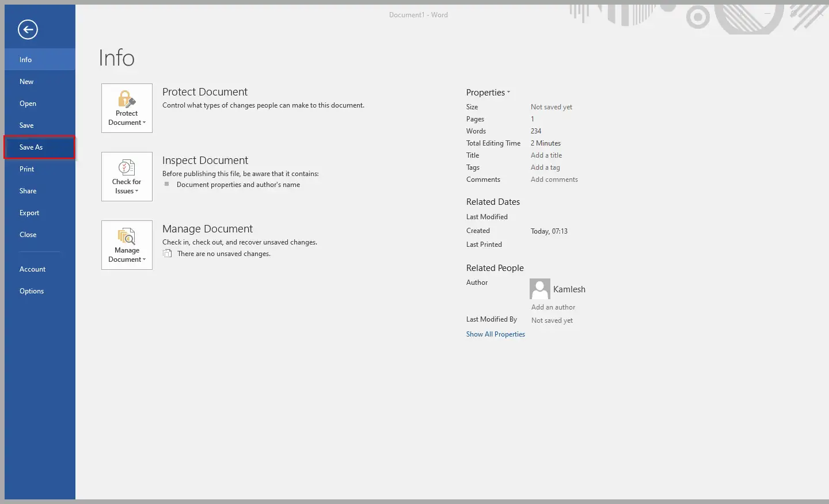Image resolution: width=829 pixels, height=504 pixels.
Task: Click the Add a tag field
Action: [x=545, y=167]
